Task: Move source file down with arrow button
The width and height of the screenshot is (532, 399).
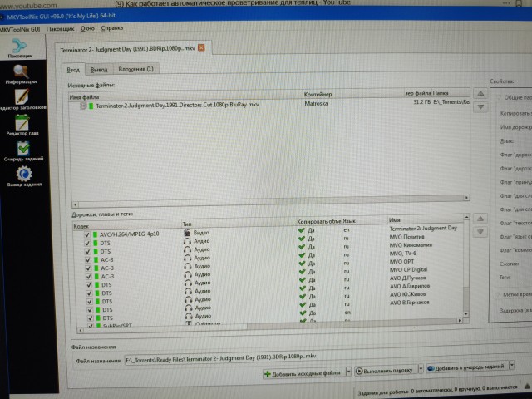Action: click(480, 106)
